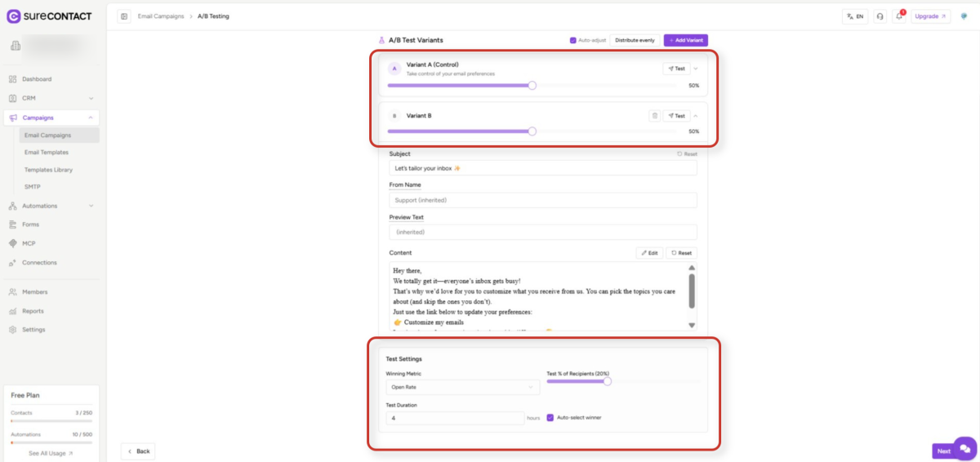The height and width of the screenshot is (462, 980).
Task: Click the MCP sidebar icon
Action: point(13,243)
